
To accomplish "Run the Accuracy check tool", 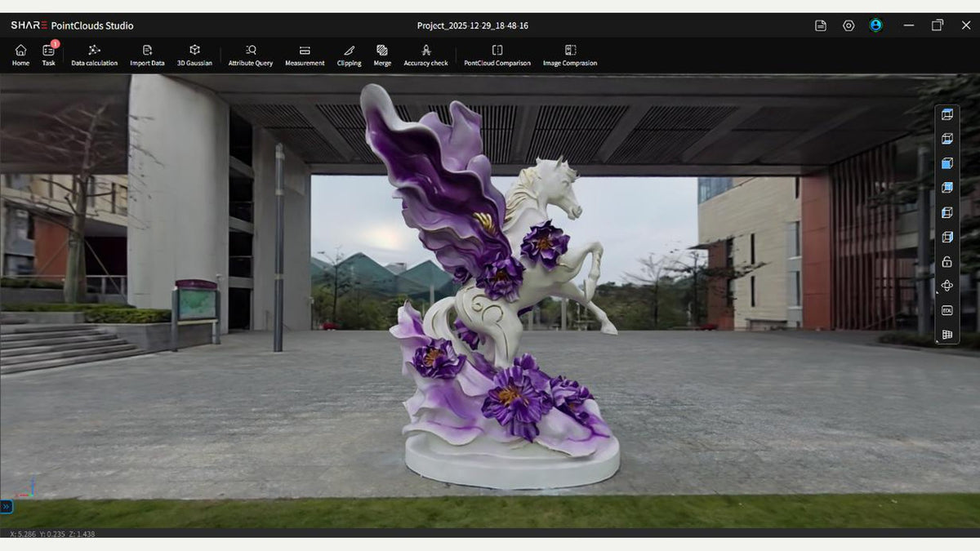I will (x=425, y=56).
